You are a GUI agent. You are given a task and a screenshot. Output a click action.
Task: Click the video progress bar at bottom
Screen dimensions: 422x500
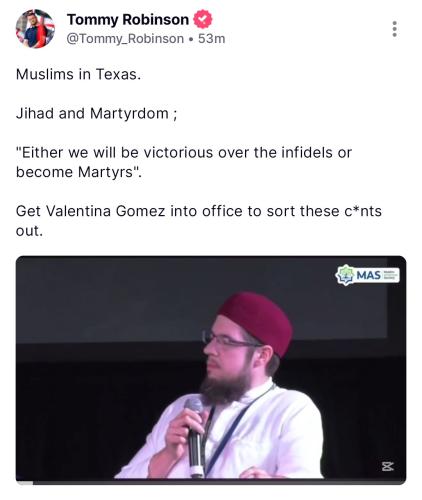tap(211, 482)
